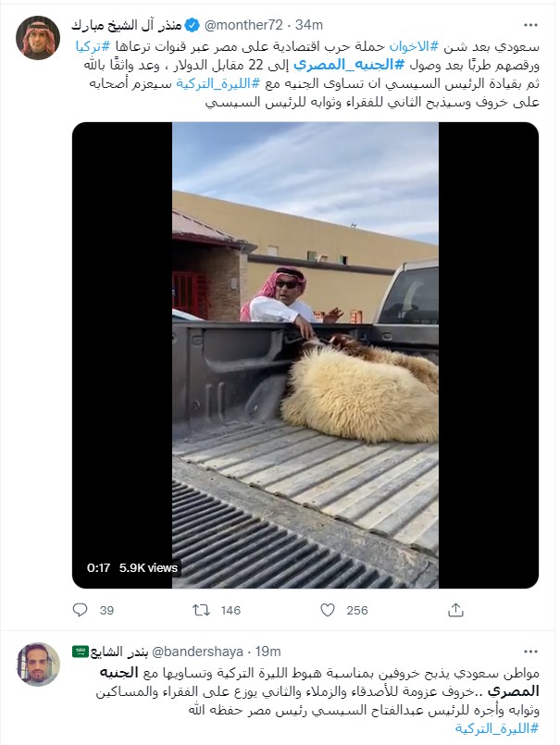
Task: Click the 39 replies count
Action: point(106,610)
